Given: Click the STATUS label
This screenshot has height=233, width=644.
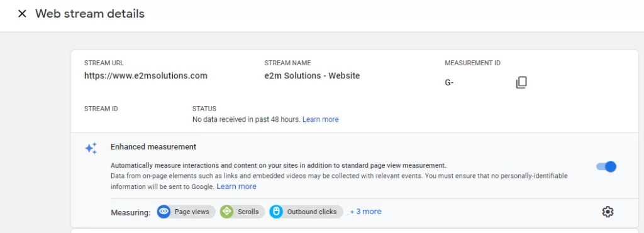Looking at the screenshot, I should click(x=204, y=109).
